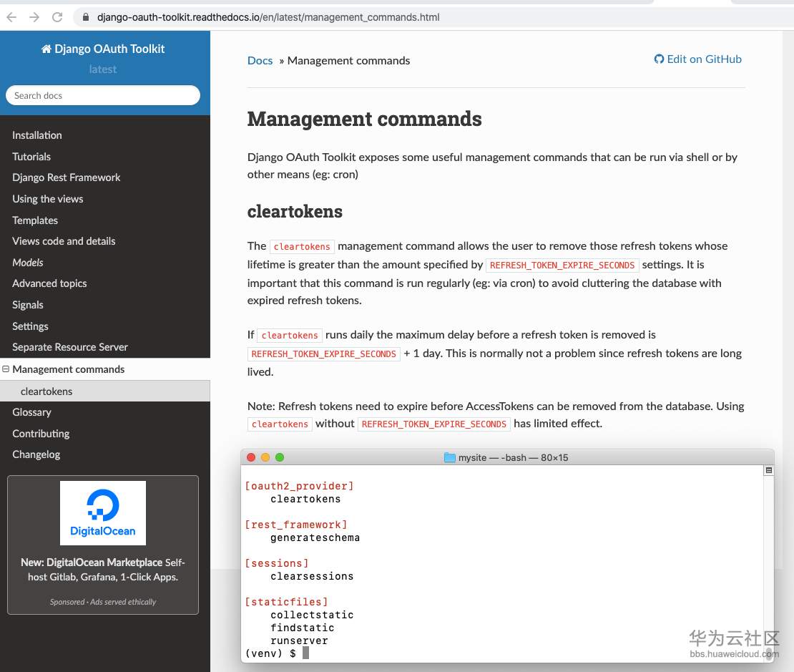This screenshot has width=794, height=672.
Task: Select Models in the sidebar
Action: click(28, 263)
